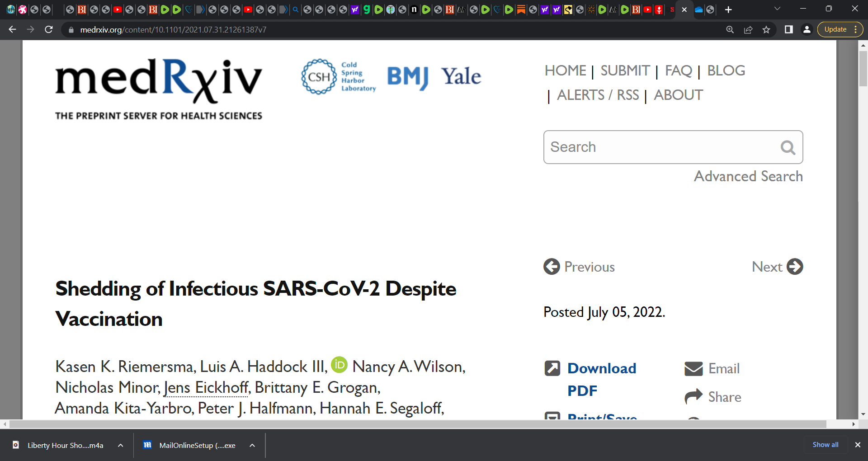
Task: Open the ORCID icon beside Nancy A. Wilson
Action: [x=339, y=365]
